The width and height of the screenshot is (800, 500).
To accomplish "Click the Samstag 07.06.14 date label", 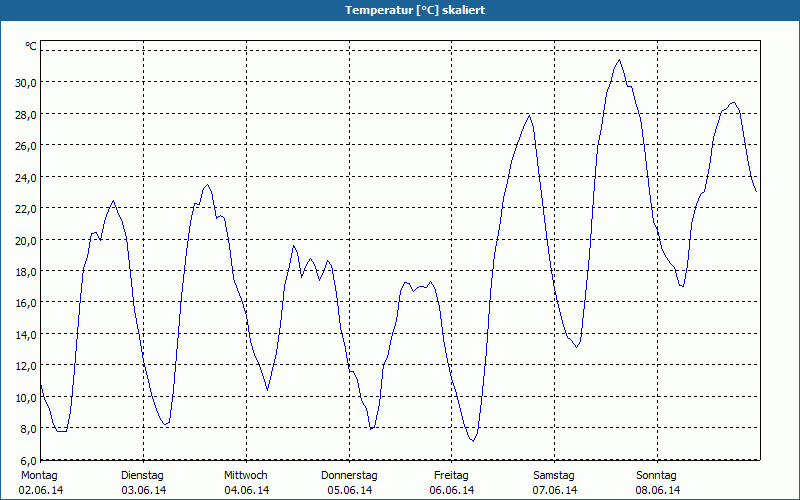I will (554, 483).
